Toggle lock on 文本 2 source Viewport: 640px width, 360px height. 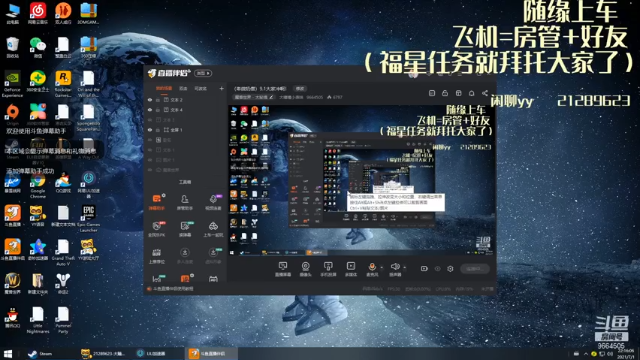coord(158,100)
